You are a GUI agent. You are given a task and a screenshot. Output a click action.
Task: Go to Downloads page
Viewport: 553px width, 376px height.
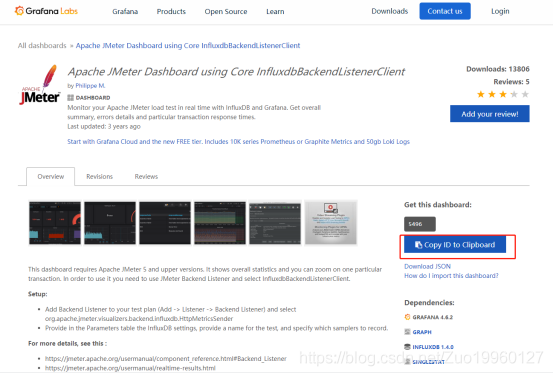coord(390,11)
